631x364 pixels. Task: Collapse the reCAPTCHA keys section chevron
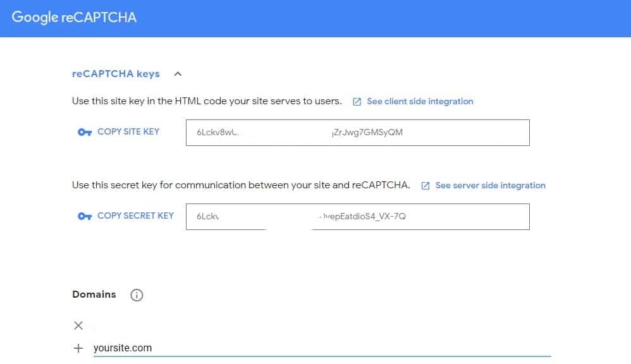click(x=178, y=74)
